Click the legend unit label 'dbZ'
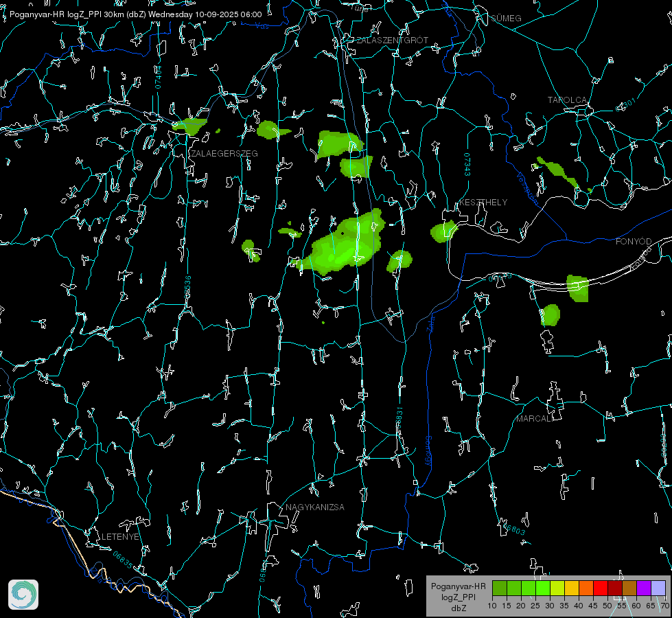This screenshot has height=618, width=672. [458, 608]
